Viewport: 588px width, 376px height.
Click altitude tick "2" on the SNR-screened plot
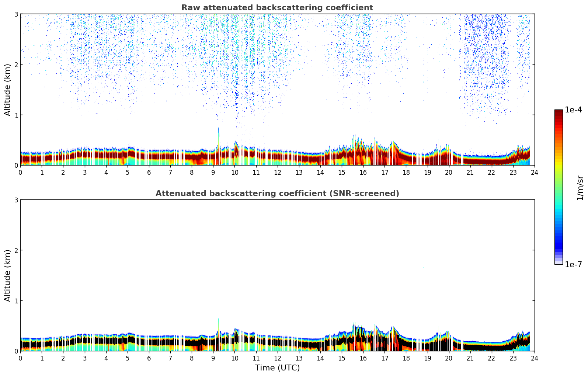pos(16,250)
